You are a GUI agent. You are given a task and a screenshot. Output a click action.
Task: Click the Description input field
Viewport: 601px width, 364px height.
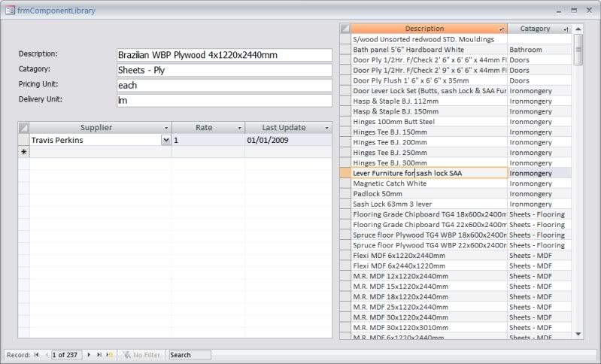coord(224,55)
